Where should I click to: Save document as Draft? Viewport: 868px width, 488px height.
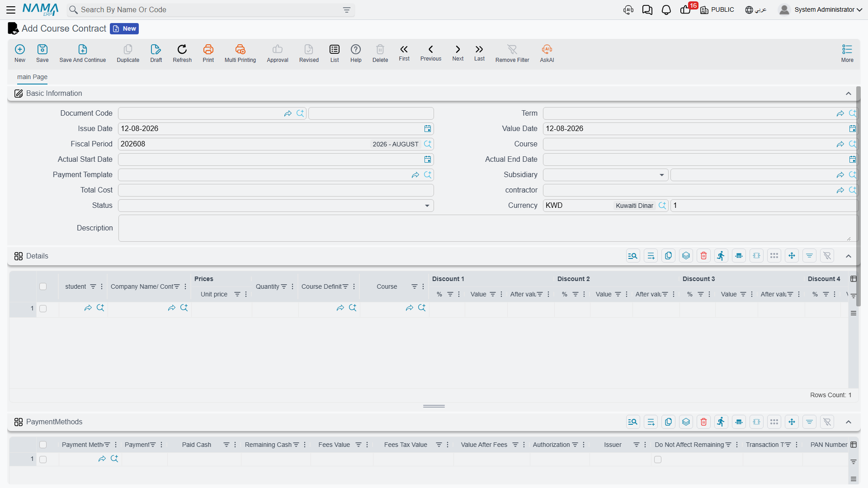(156, 53)
